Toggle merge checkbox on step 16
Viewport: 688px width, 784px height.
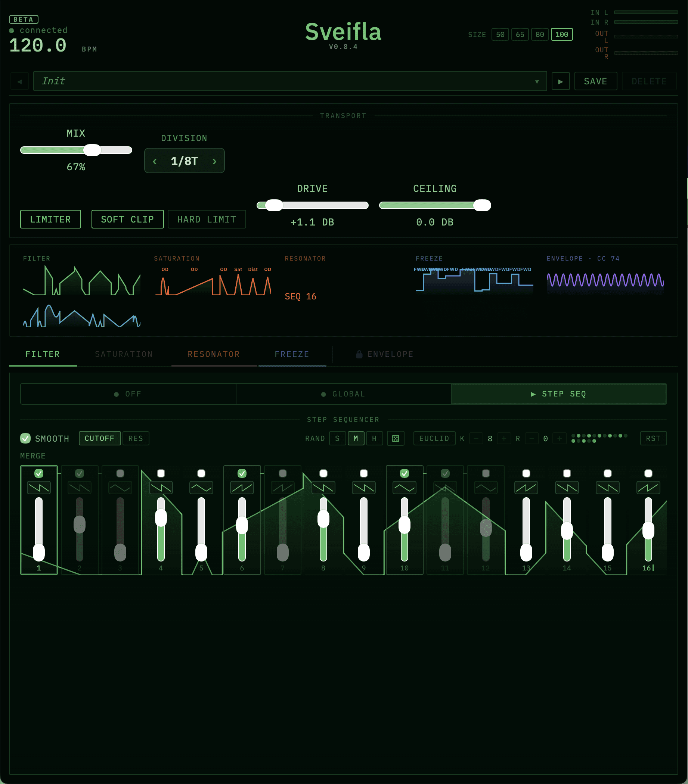(648, 473)
